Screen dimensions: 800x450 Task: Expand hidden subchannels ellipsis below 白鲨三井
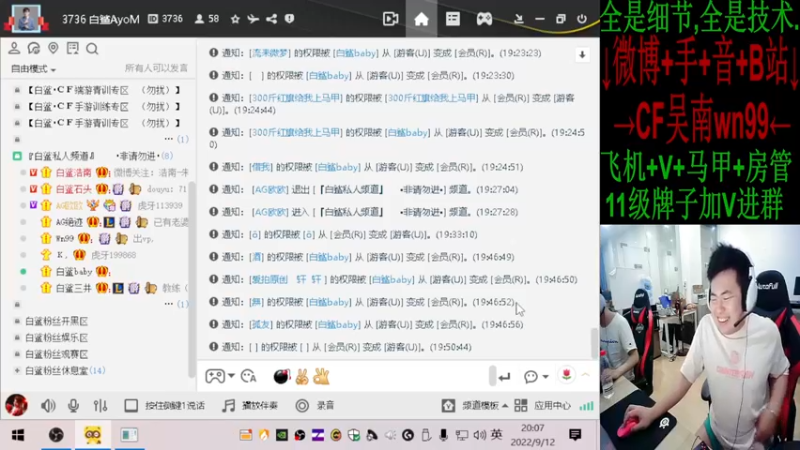168,304
